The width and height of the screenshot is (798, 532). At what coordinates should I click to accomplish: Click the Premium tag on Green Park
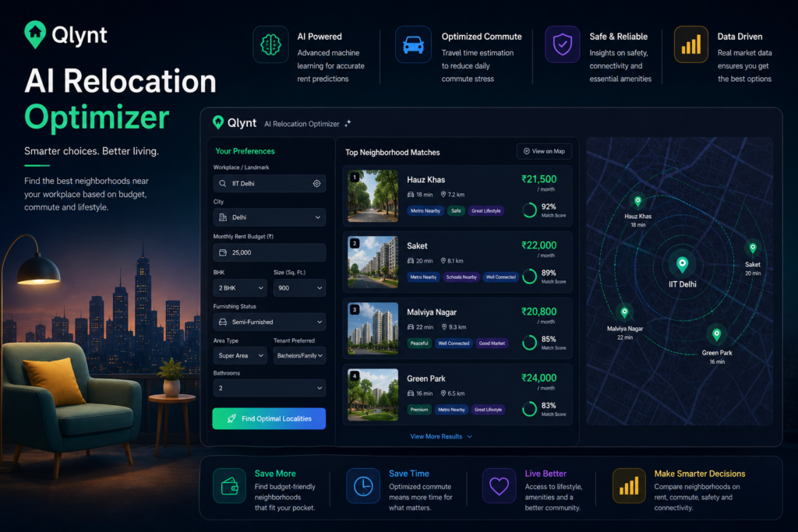419,410
